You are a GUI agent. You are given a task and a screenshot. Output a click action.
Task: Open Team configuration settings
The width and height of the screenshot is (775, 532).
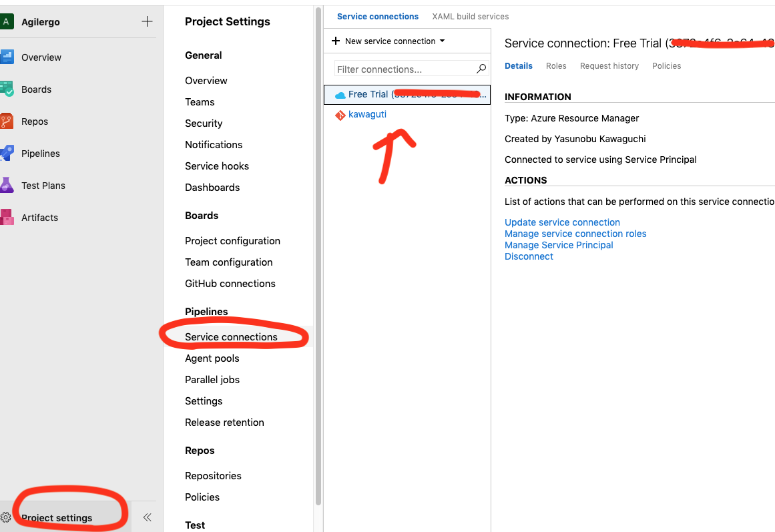(x=229, y=262)
